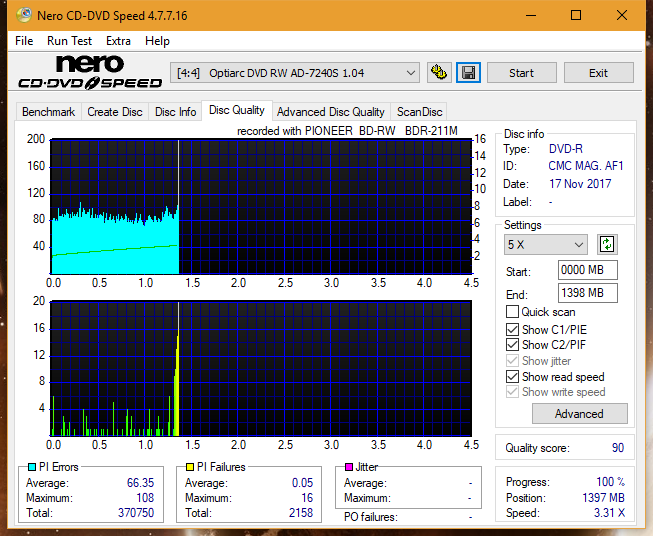Click the speed value 3.31 X

tap(609, 512)
